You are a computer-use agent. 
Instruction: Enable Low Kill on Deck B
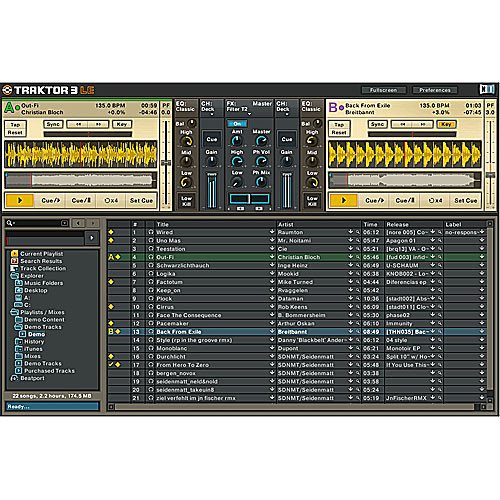pyautogui.click(x=312, y=201)
